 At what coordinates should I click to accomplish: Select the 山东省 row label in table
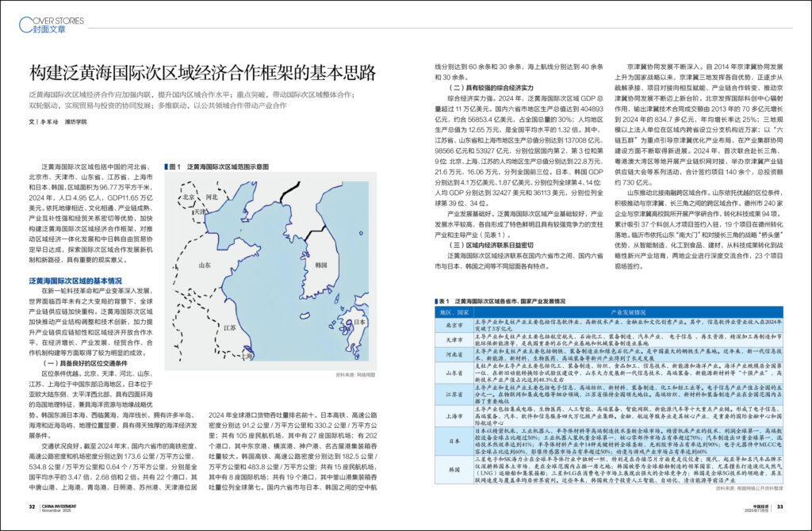(x=455, y=372)
